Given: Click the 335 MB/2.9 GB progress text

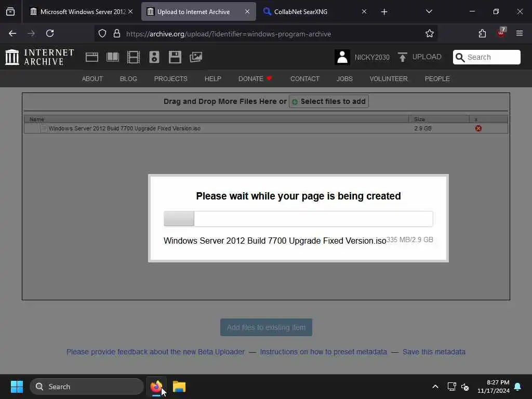Looking at the screenshot, I should click(410, 240).
